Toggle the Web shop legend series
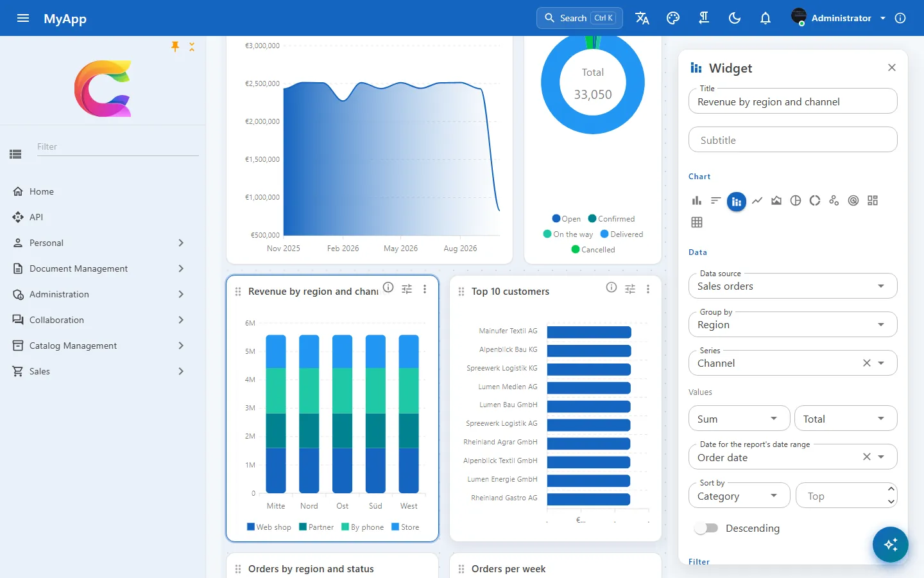The image size is (924, 578). point(269,527)
